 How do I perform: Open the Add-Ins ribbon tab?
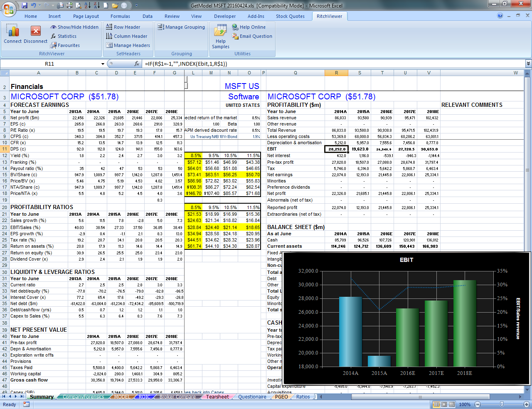click(256, 16)
